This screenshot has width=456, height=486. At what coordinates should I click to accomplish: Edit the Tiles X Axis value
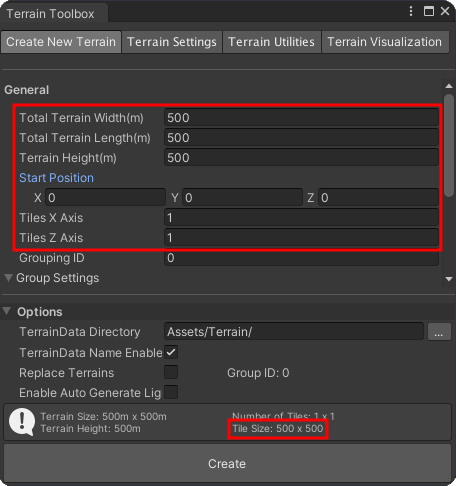pyautogui.click(x=301, y=218)
